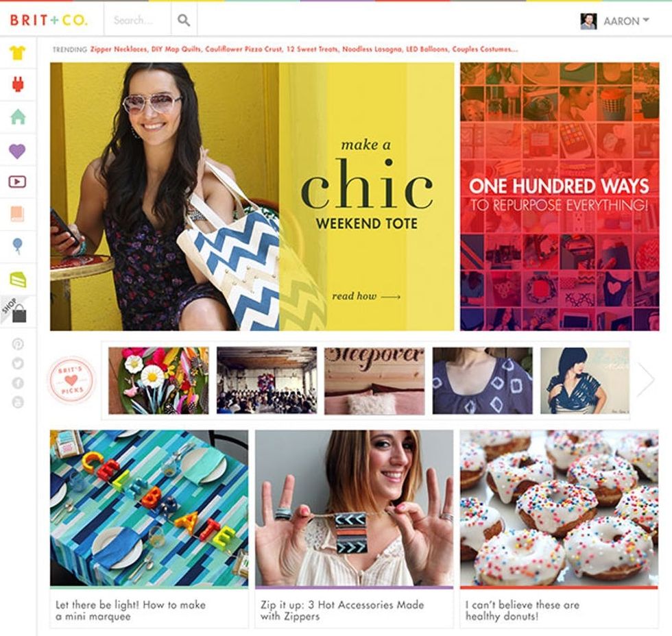Open the red plug tech category

pos(18,84)
